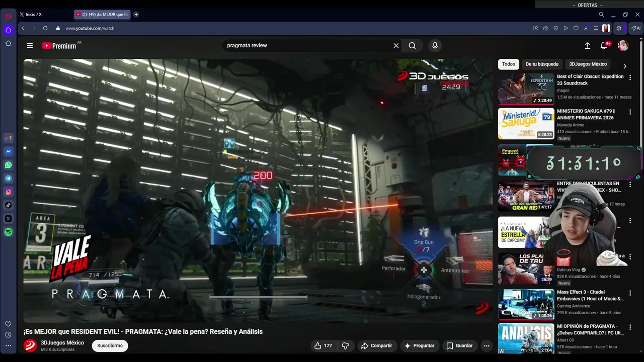Open the sidebar three-dots settings
Image resolution: width=644 pixels, height=362 pixels.
[x=8, y=345]
